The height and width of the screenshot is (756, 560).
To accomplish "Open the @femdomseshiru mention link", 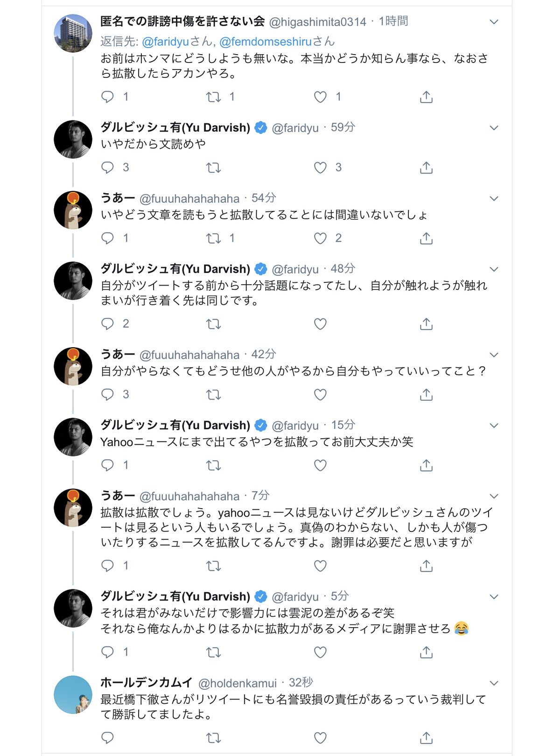I will [265, 42].
